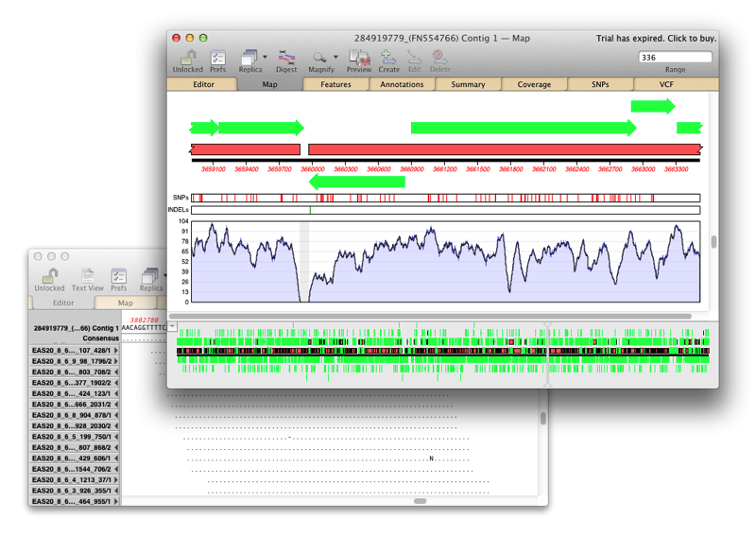Select read row EAS20_8_6...928_2030/2
Viewport: 756px width, 537px height.
point(75,426)
